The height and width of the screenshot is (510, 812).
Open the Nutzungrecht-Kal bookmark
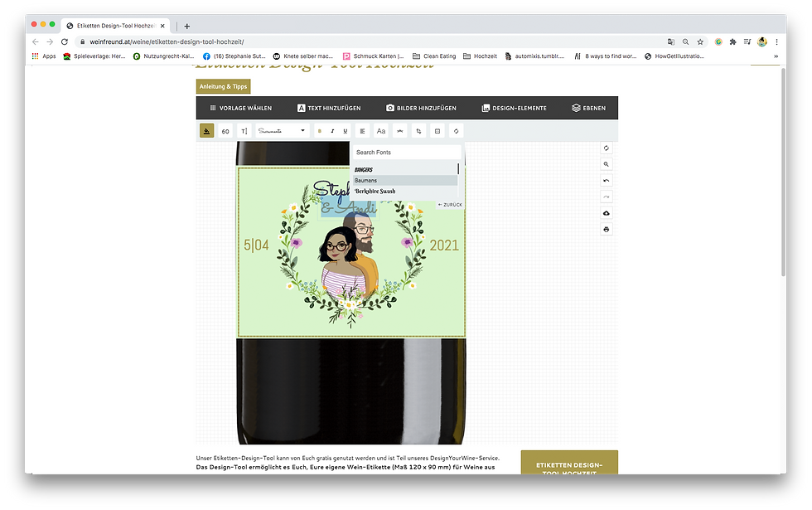[x=164, y=56]
